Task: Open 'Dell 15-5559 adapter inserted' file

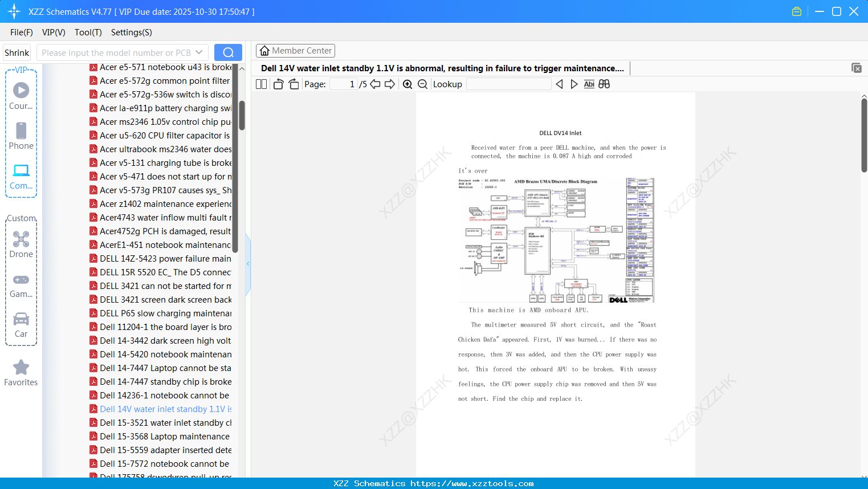Action: coord(161,450)
